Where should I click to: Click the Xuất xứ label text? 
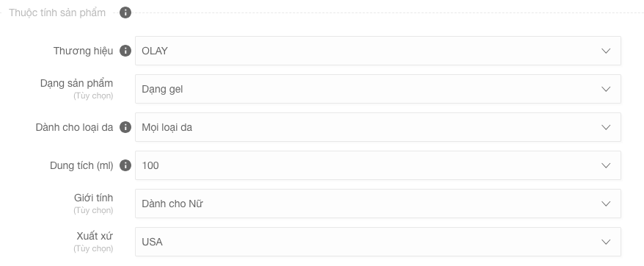pyautogui.click(x=95, y=237)
